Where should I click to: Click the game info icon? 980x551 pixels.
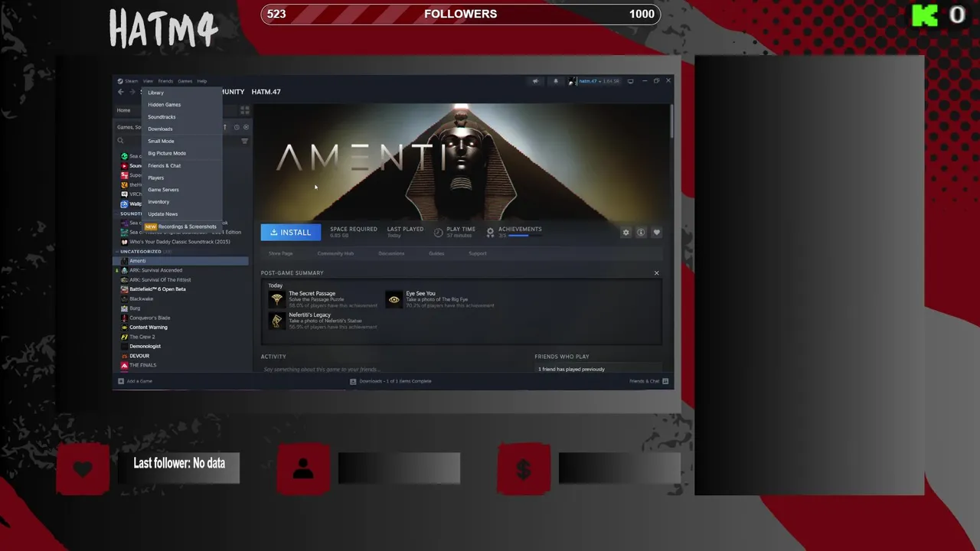(641, 233)
